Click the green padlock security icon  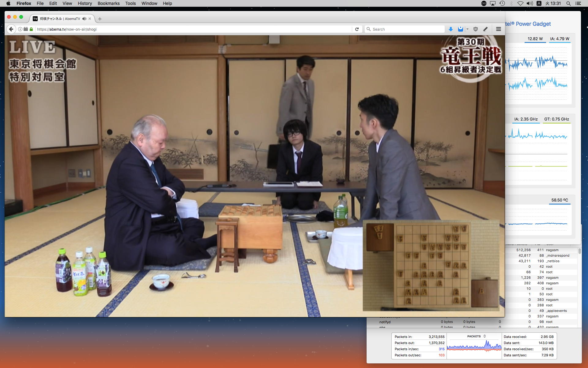[31, 29]
